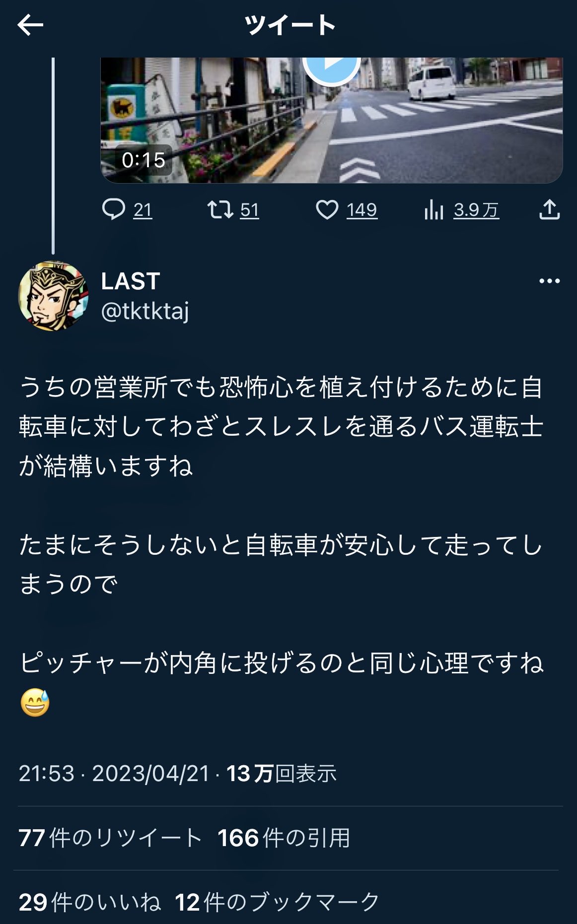The height and width of the screenshot is (924, 577).
Task: Tap the 0:15 video duration badge
Action: click(144, 160)
